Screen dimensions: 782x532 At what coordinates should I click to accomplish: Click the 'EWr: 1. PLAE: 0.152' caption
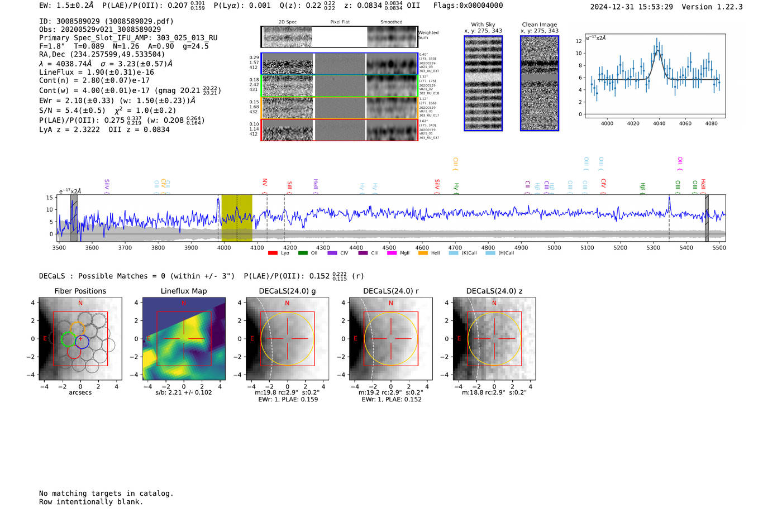[392, 399]
